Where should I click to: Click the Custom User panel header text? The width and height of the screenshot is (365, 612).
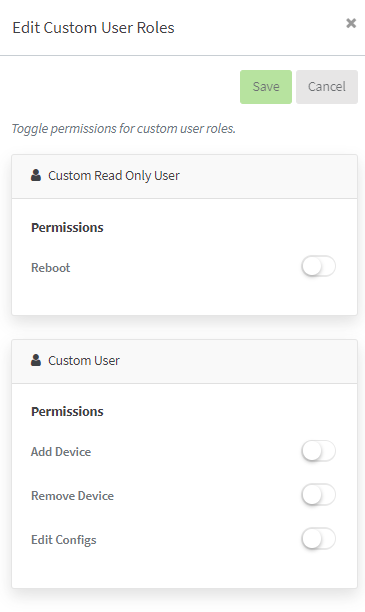pos(84,360)
